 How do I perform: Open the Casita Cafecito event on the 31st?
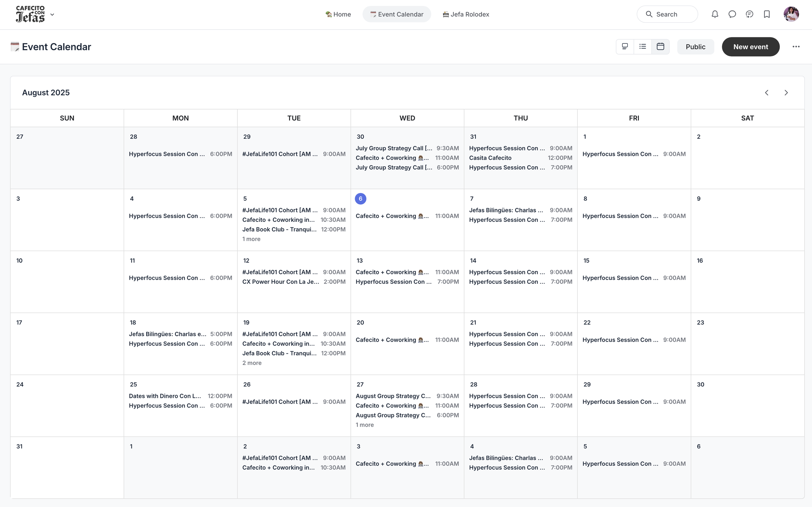(490, 158)
